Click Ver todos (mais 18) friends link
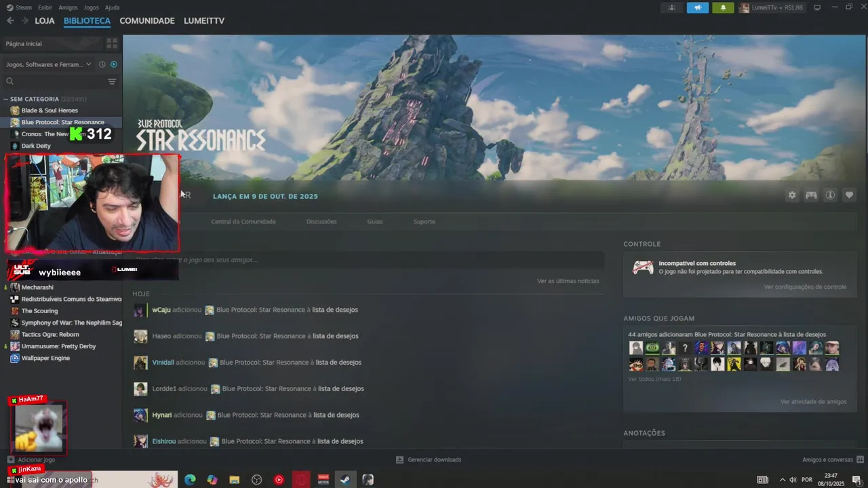868x488 pixels. [654, 379]
